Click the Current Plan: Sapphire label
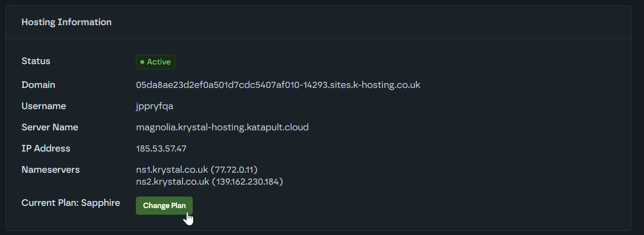Viewport: 644px width, 235px height. (x=71, y=203)
